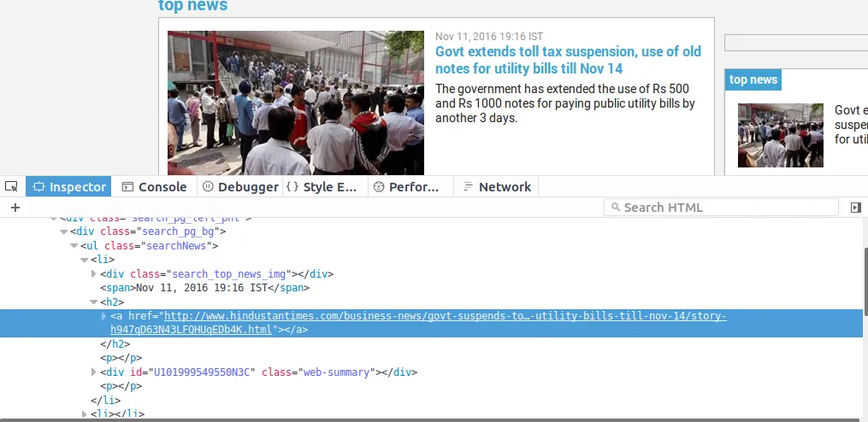Activate the element picker icon
Viewport: 868px width, 422px height.
click(11, 186)
